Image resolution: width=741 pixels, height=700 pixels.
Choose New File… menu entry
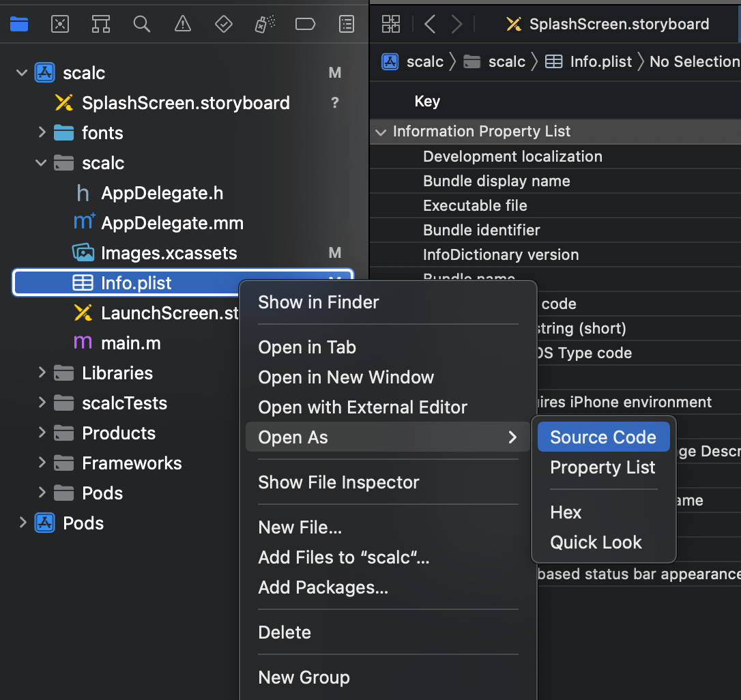tap(388, 527)
